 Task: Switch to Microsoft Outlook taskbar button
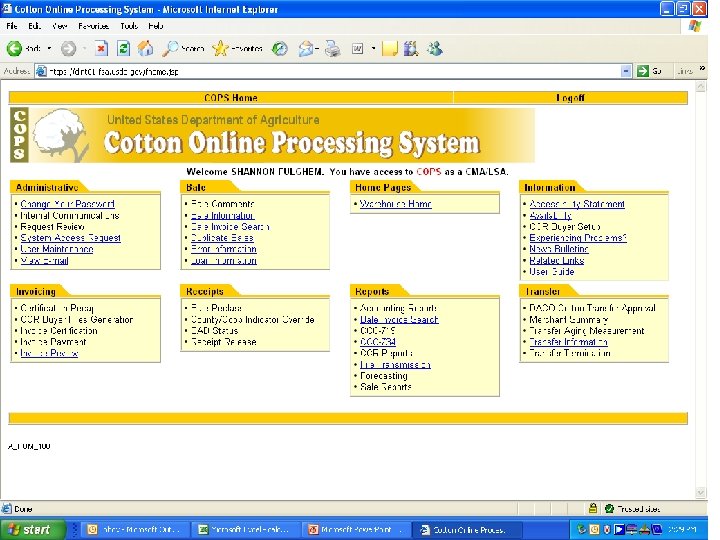coord(136,530)
